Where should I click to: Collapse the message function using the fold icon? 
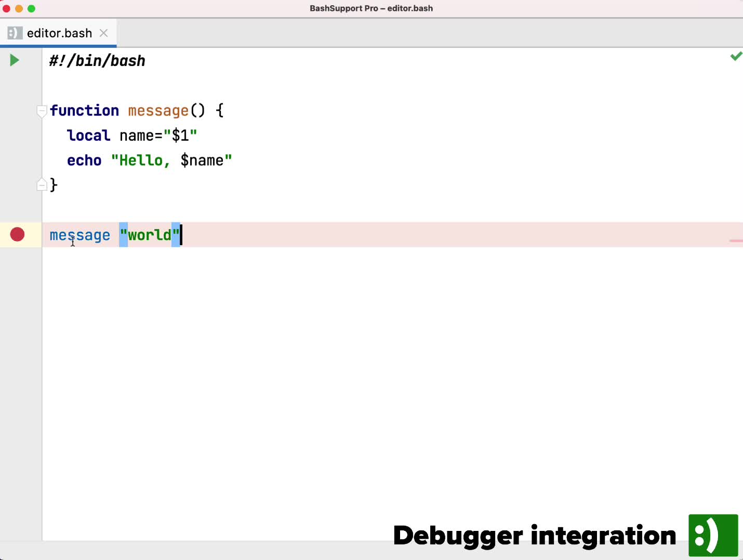[x=42, y=111]
